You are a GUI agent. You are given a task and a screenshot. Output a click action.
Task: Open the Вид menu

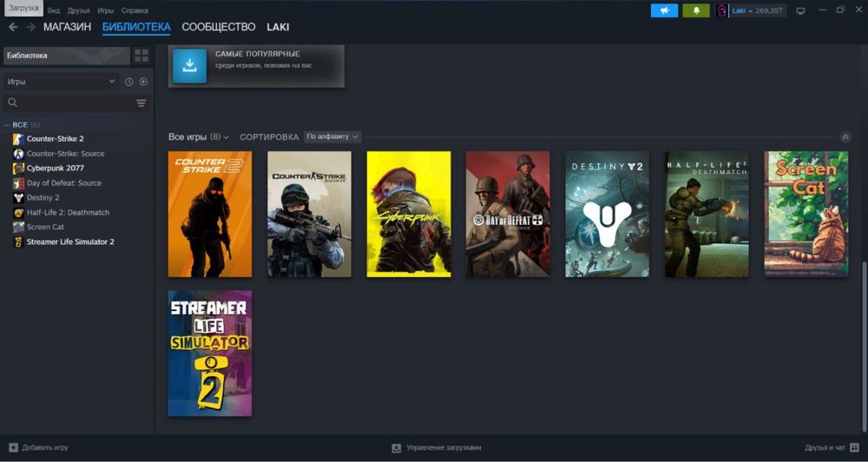pyautogui.click(x=54, y=10)
